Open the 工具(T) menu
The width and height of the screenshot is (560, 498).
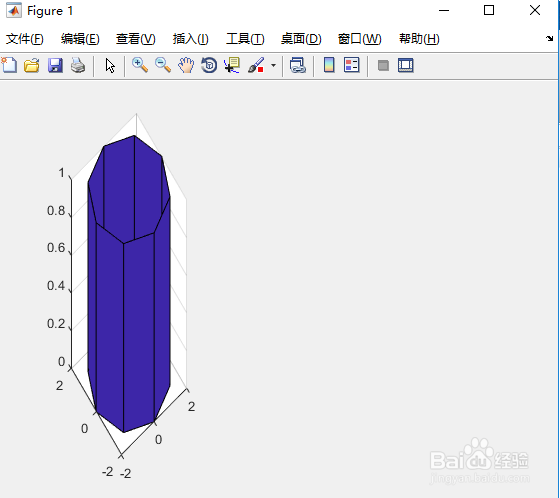[245, 39]
